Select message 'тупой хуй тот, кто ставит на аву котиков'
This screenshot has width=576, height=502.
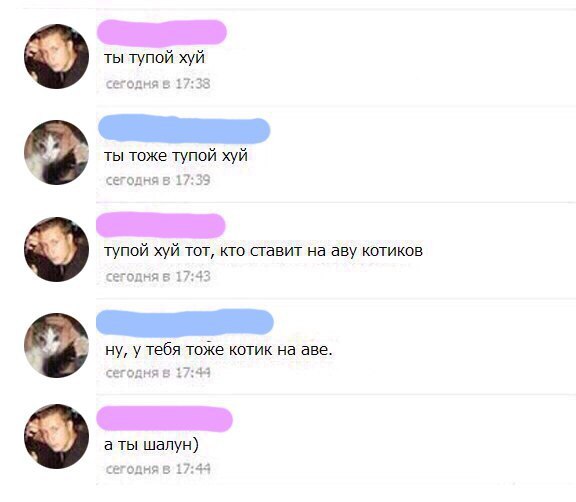click(263, 251)
